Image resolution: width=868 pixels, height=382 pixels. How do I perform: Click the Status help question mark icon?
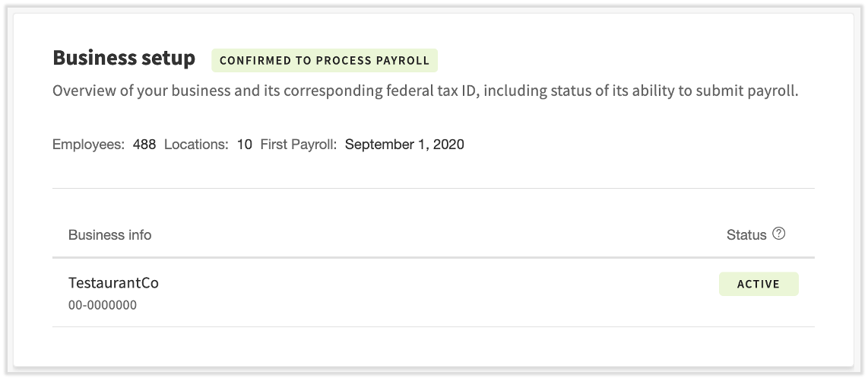coord(778,234)
